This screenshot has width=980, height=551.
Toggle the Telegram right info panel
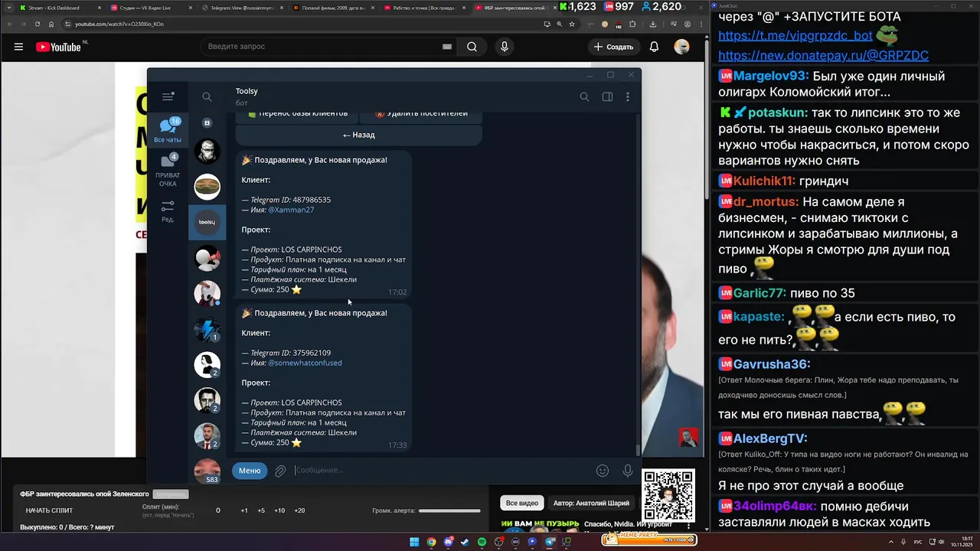coord(607,96)
